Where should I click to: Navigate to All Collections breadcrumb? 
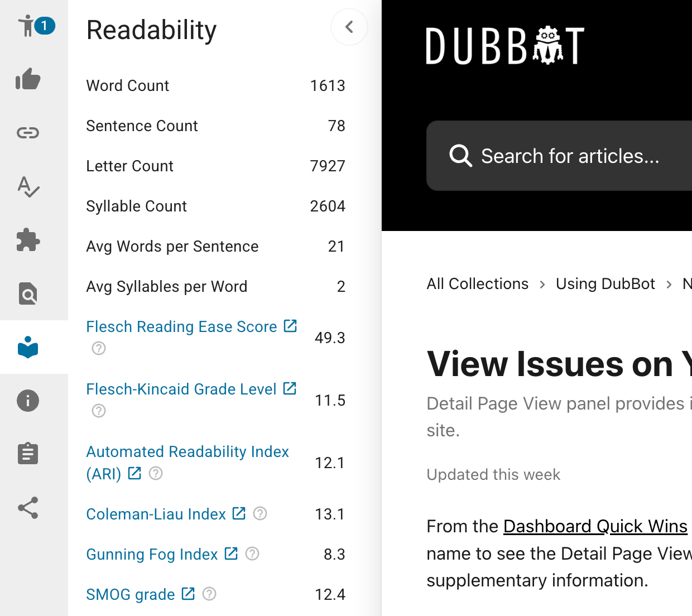(477, 283)
